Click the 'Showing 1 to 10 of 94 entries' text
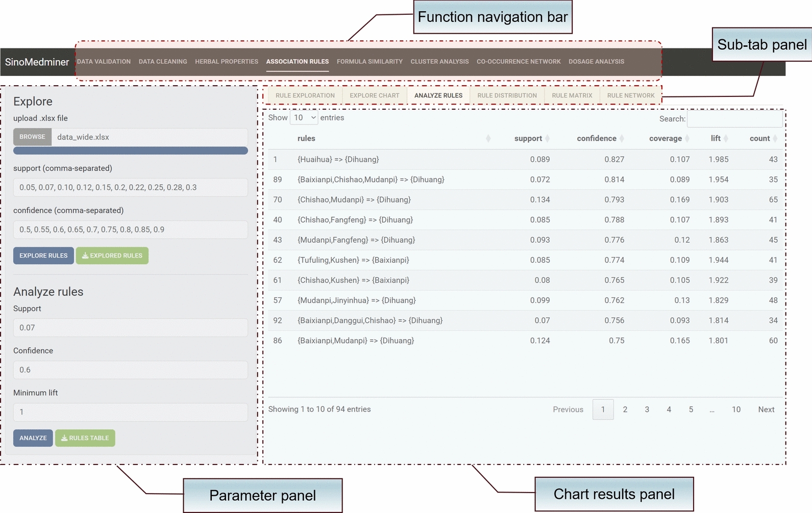Image resolution: width=812 pixels, height=513 pixels. tap(319, 409)
